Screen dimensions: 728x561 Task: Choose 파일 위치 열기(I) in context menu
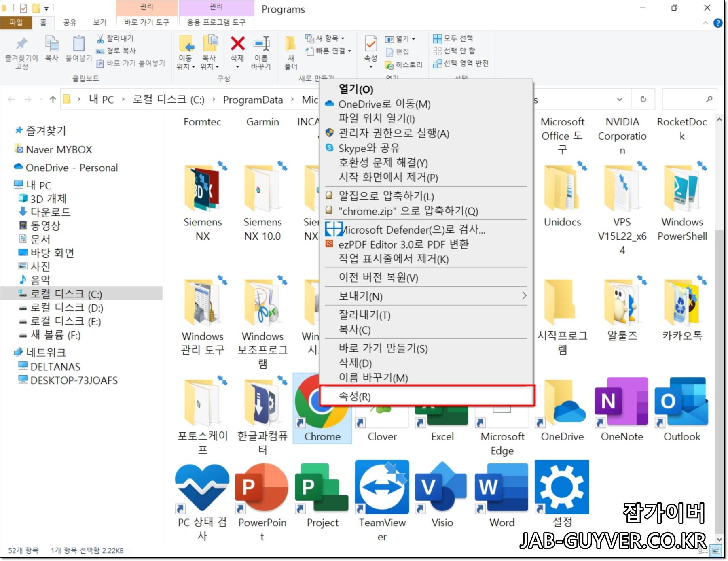(x=426, y=119)
